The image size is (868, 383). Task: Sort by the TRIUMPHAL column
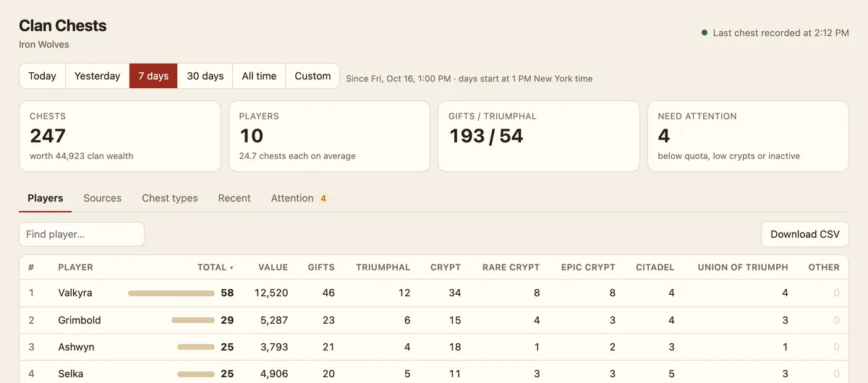click(383, 267)
